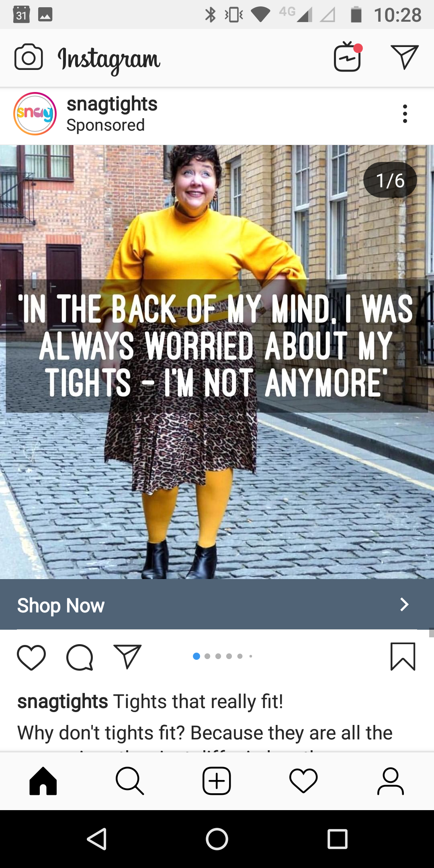Viewport: 434px width, 868px height.
Task: Open direct messages paper plane icon
Action: (x=405, y=57)
